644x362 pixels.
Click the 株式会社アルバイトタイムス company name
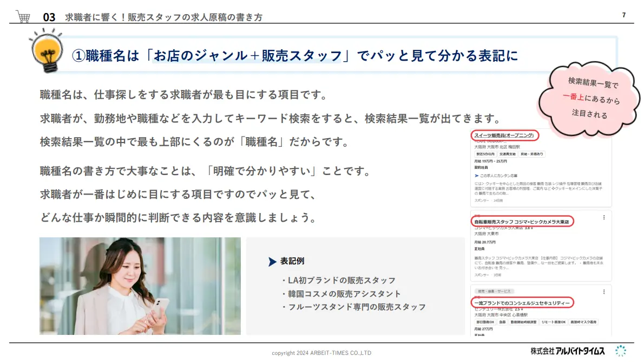point(568,351)
